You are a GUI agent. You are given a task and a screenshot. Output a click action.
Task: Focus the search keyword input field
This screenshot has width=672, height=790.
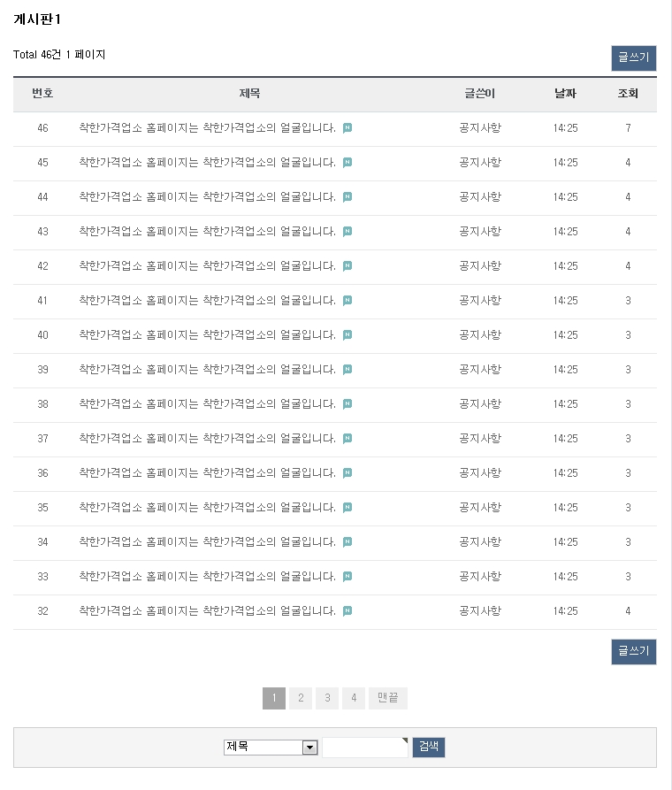[365, 748]
